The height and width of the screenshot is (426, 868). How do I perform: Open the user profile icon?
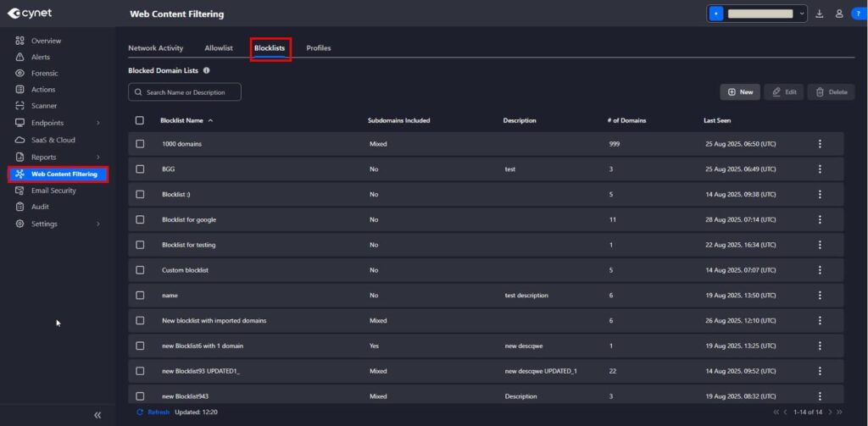(x=839, y=14)
